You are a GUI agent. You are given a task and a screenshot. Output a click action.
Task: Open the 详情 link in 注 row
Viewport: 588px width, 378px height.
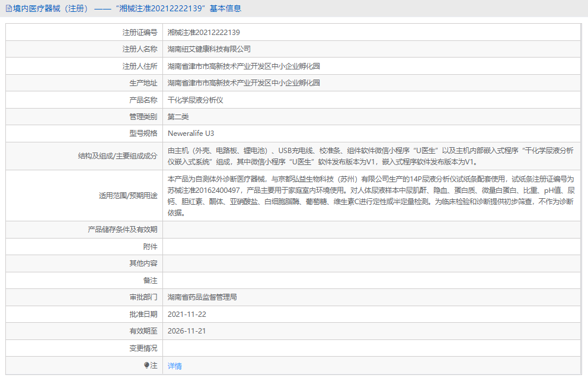tap(175, 366)
